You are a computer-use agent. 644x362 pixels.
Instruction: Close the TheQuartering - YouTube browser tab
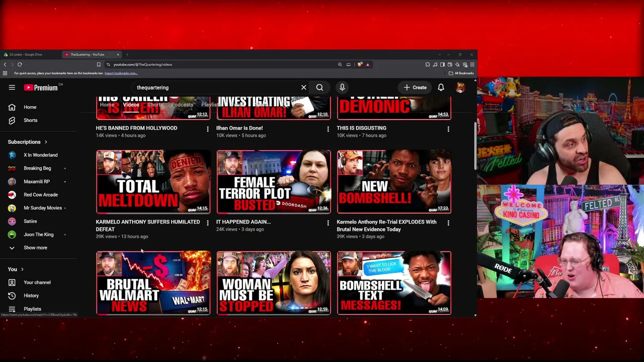[x=118, y=54]
